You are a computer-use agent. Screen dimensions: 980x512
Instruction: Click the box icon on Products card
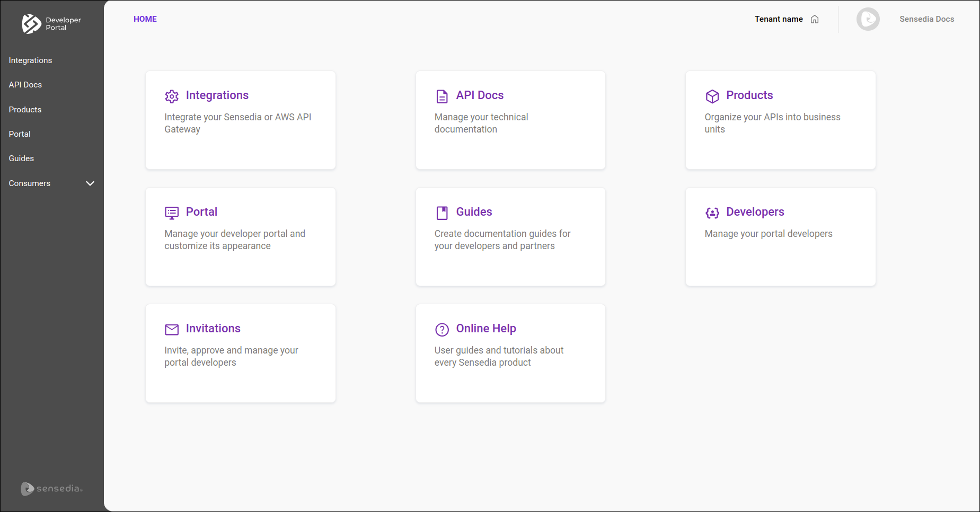click(712, 96)
